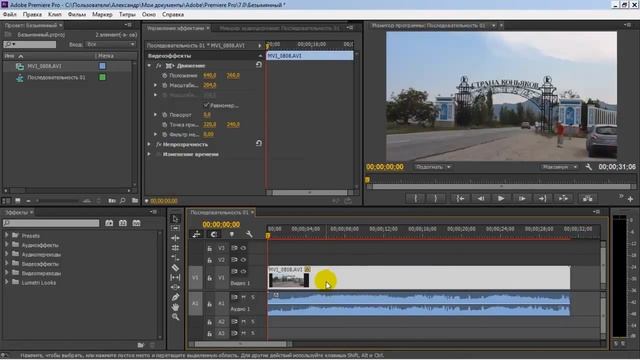
Task: Expand Audio Effects folder in Effects panel
Action: pyautogui.click(x=7, y=245)
